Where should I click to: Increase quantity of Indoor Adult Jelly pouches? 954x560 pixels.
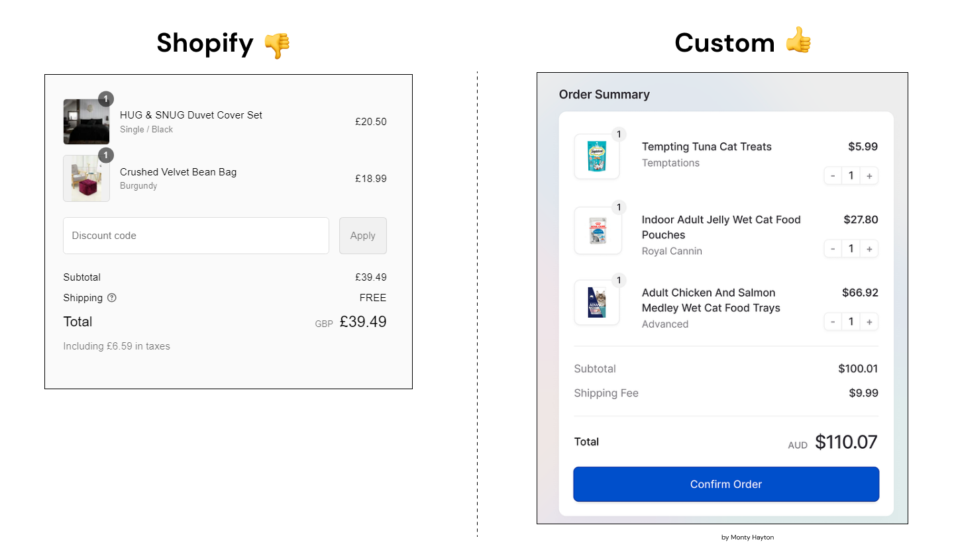[869, 248]
